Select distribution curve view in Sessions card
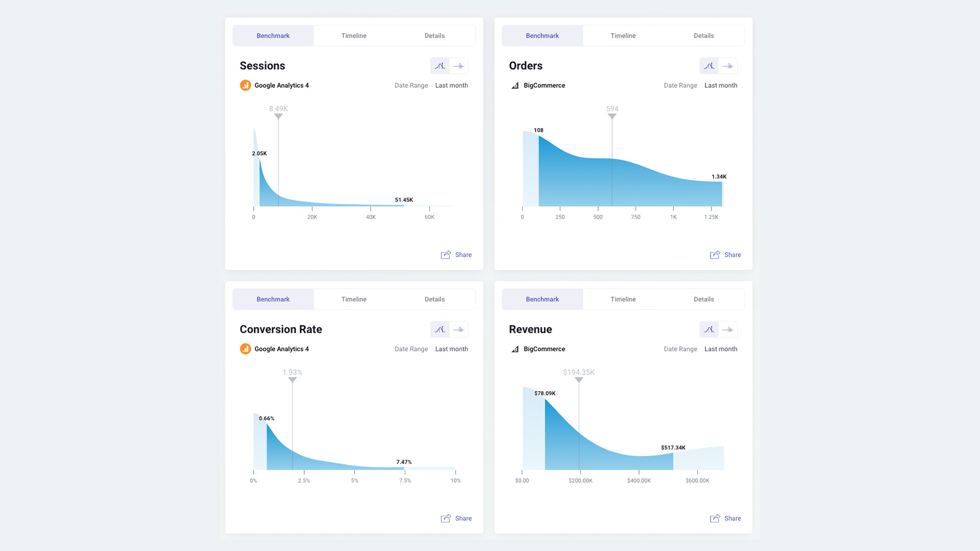 [x=440, y=66]
